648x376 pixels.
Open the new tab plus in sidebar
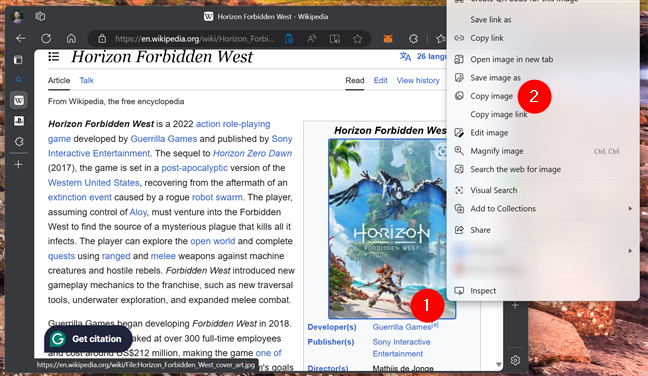click(19, 164)
